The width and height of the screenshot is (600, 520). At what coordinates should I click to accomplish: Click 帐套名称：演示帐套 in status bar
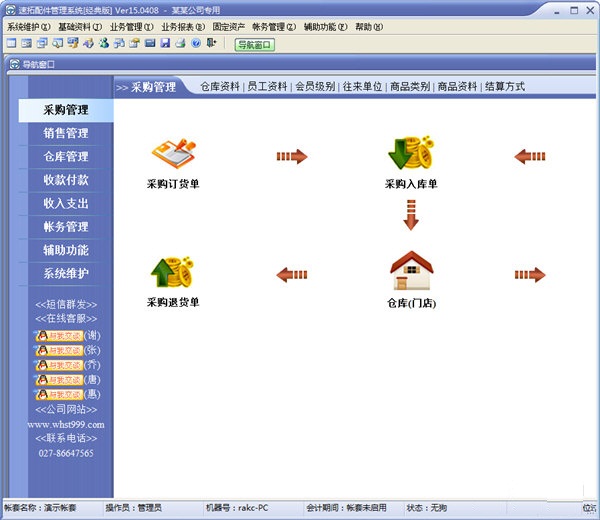40,508
